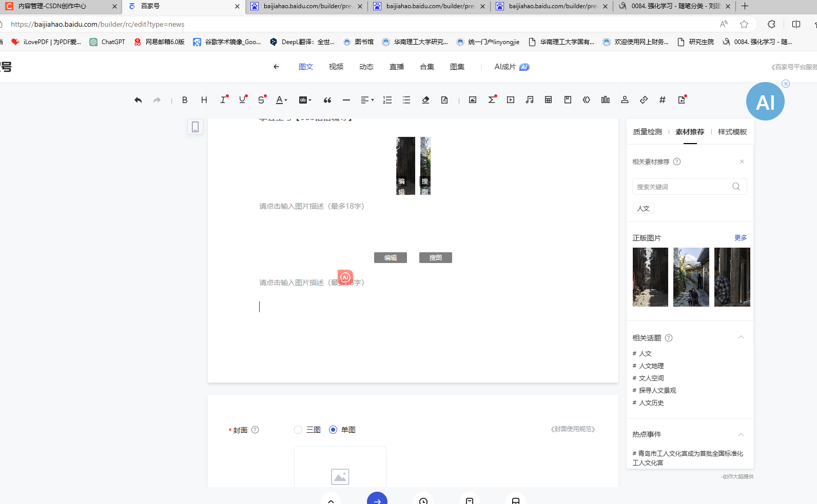
Task: Toggle underline formatting
Action: tap(242, 100)
